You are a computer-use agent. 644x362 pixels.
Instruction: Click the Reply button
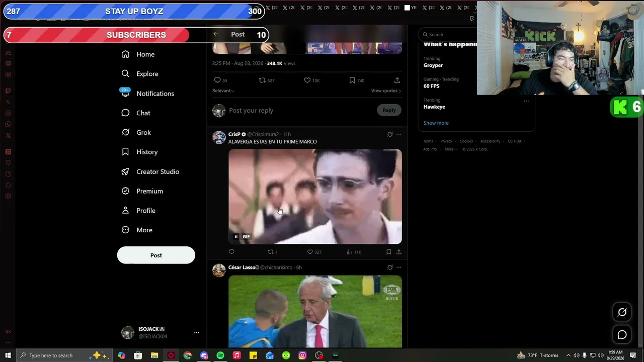point(389,110)
